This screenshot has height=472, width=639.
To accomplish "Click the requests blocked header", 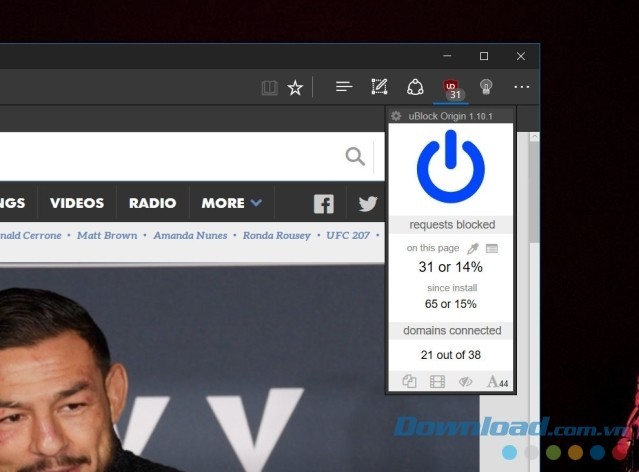I will [x=451, y=225].
